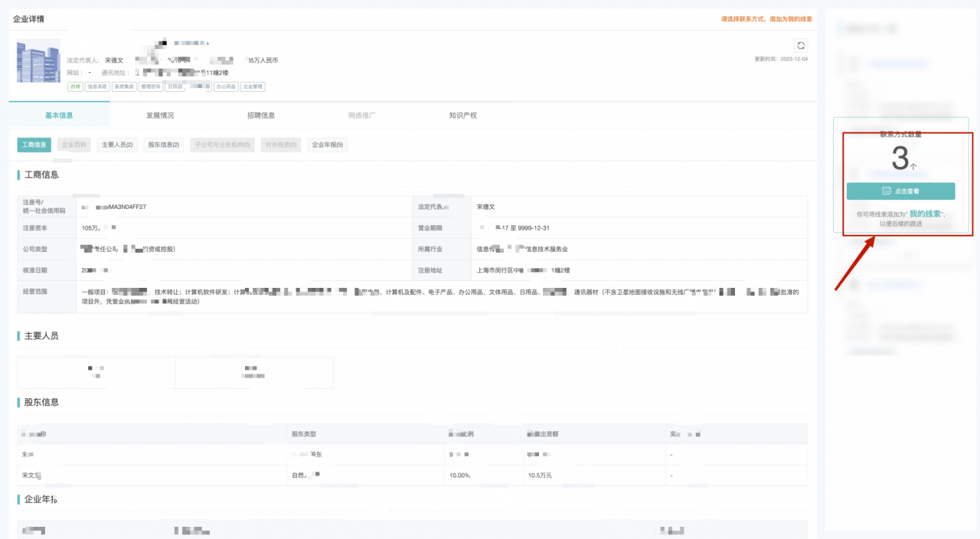Switch to the 发展情况 tab
Viewport: 980px width, 539px height.
tap(160, 115)
